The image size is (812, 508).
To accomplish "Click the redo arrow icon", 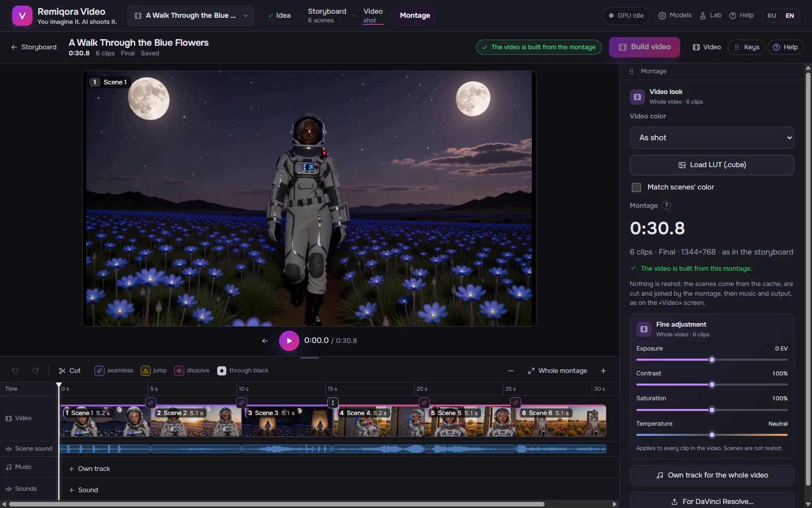I will tap(36, 371).
